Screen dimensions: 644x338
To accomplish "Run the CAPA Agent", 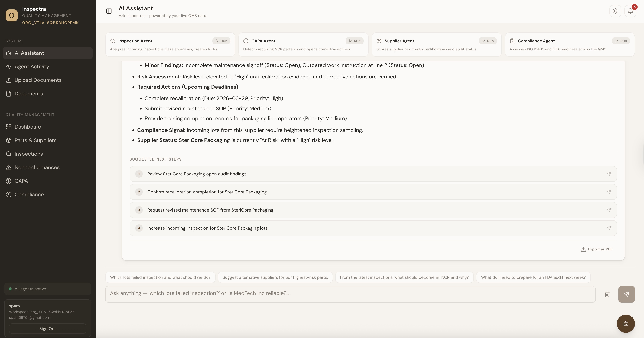I will click(x=354, y=41).
